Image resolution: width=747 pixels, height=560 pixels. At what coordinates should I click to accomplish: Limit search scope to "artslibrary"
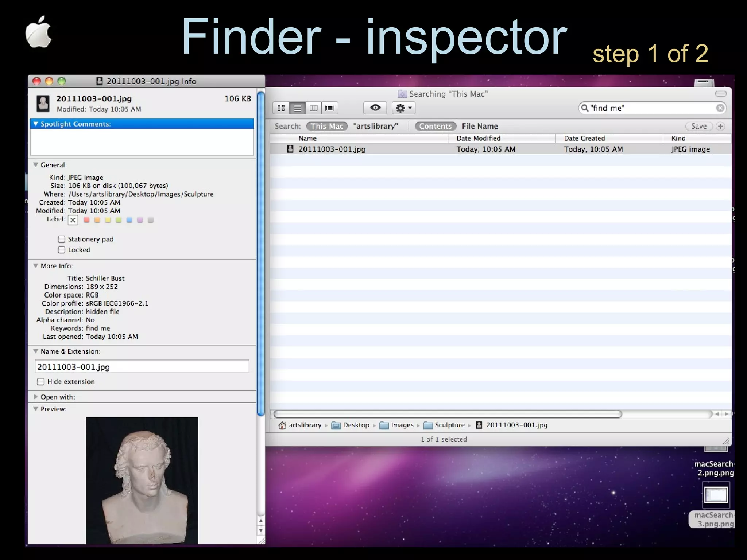pos(376,126)
